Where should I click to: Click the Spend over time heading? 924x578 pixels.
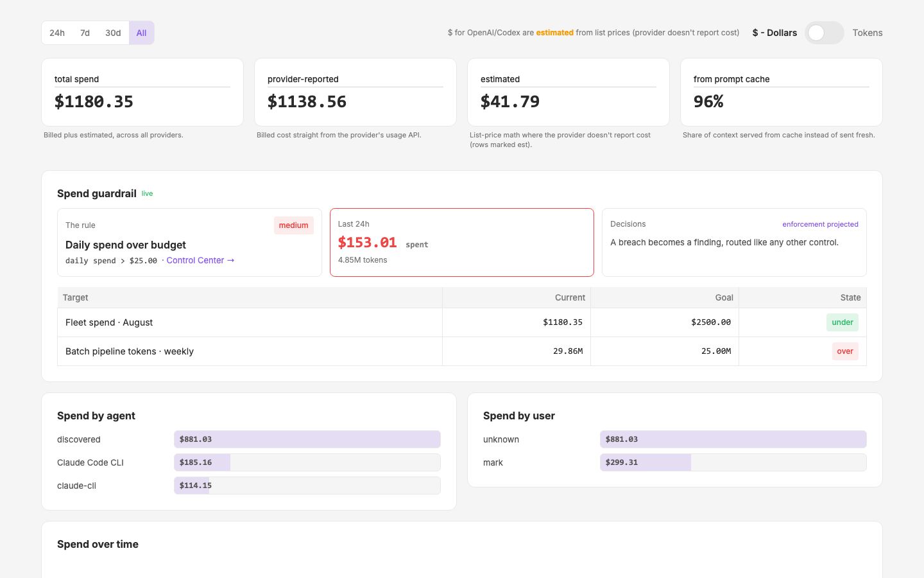click(x=98, y=544)
